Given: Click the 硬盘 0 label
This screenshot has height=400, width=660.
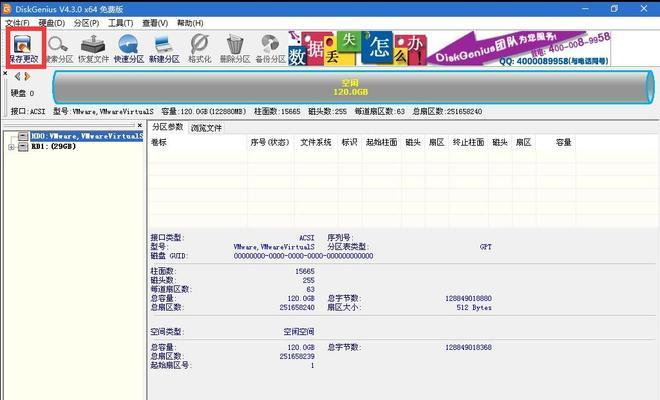Looking at the screenshot, I should [23, 93].
